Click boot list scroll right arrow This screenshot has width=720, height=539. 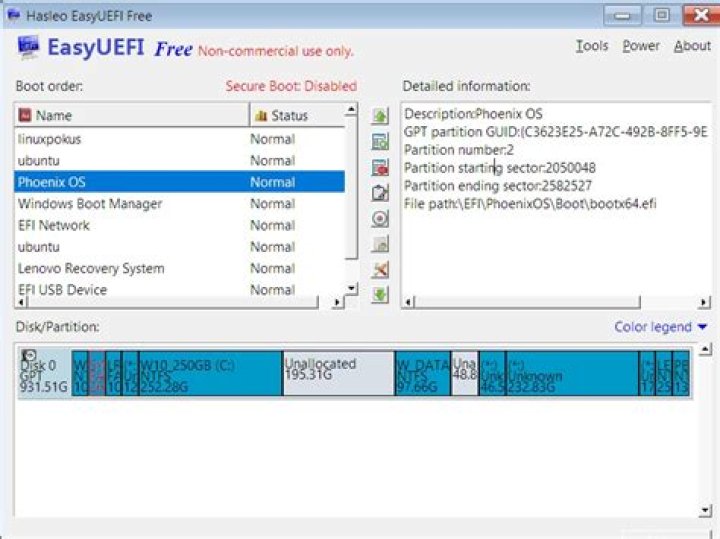[x=338, y=302]
